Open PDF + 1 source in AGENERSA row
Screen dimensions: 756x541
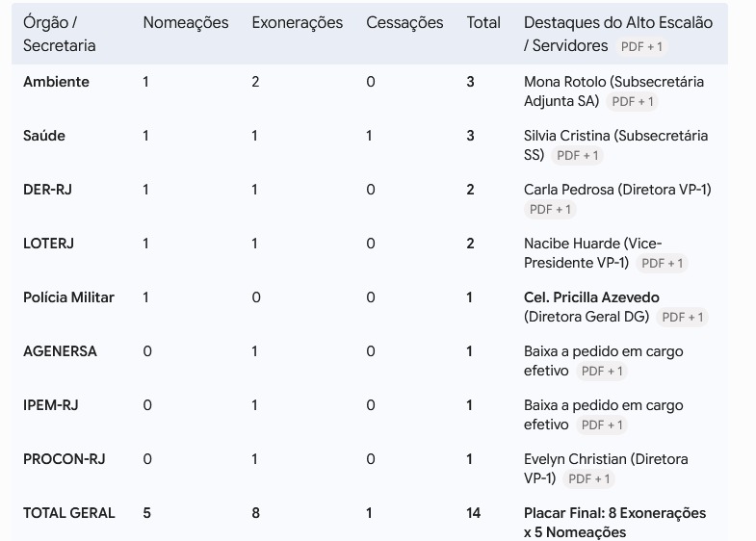602,372
